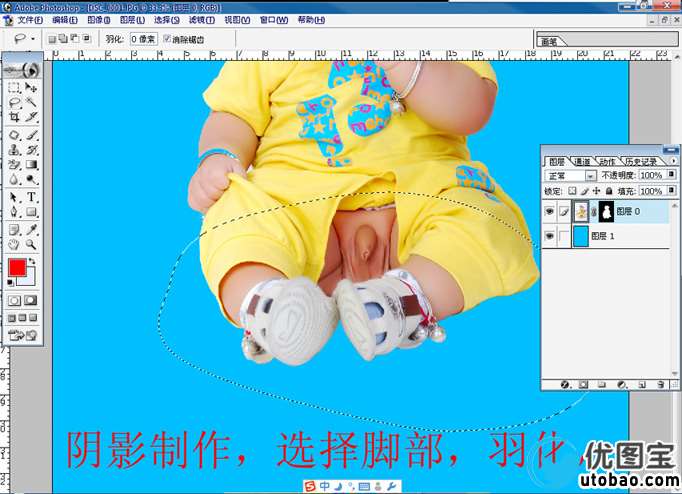The image size is (682, 494).
Task: Select the Notes tool
Action: (14, 230)
